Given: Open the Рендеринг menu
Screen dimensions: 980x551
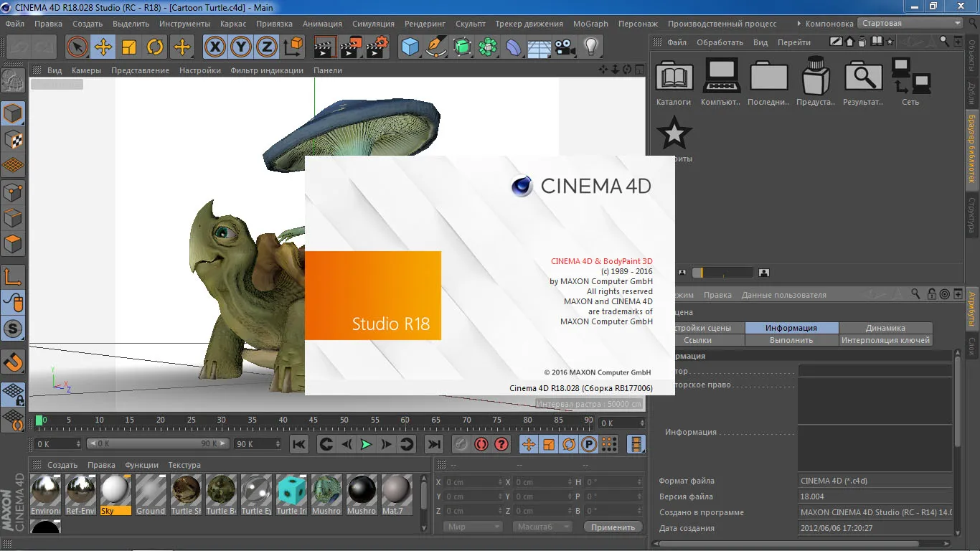Looking at the screenshot, I should 425,24.
